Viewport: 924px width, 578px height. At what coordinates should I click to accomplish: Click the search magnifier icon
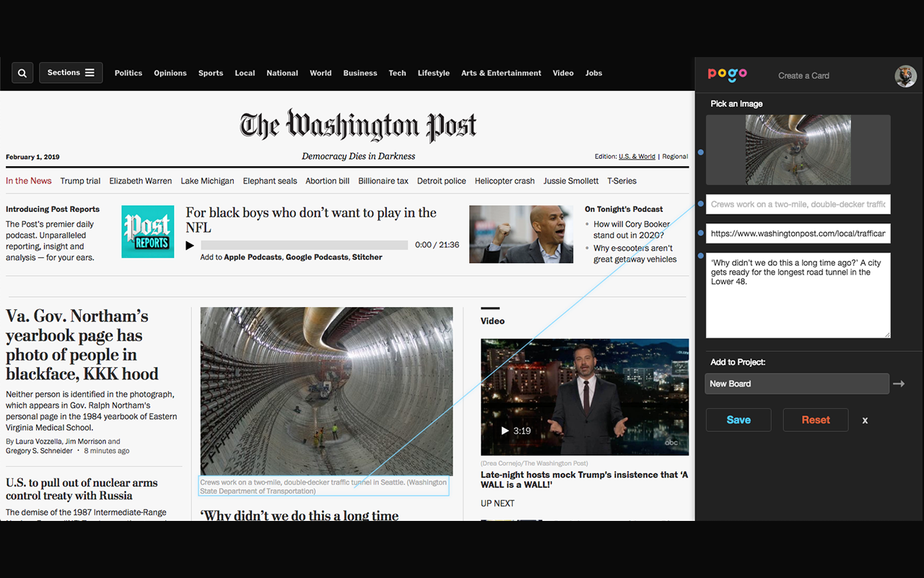click(x=22, y=73)
